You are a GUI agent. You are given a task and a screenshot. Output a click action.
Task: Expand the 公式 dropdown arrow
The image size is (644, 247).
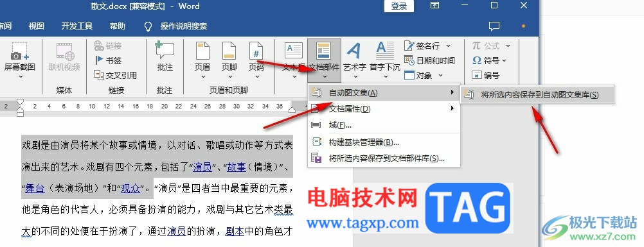tap(507, 46)
